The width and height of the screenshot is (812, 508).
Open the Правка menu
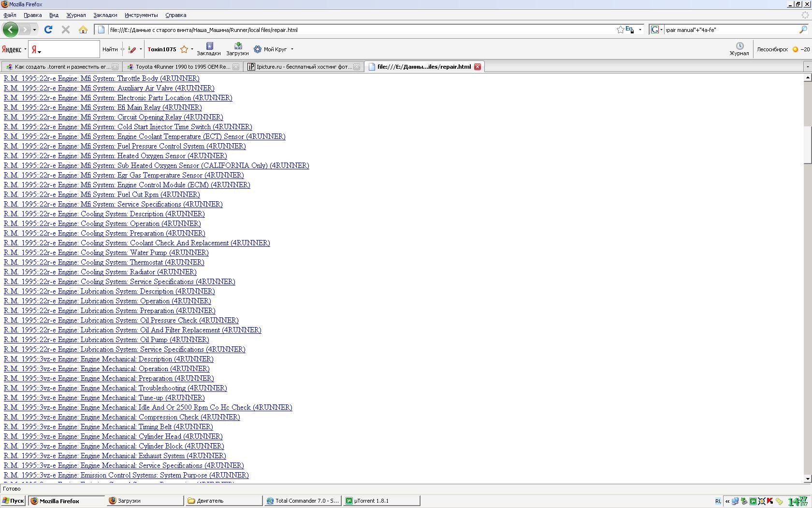point(33,15)
